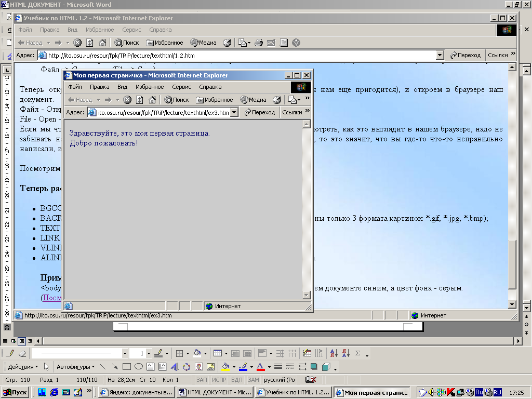532x399 pixels.
Task: Click Stop icon in Моя первая страничка window
Action: click(x=127, y=100)
